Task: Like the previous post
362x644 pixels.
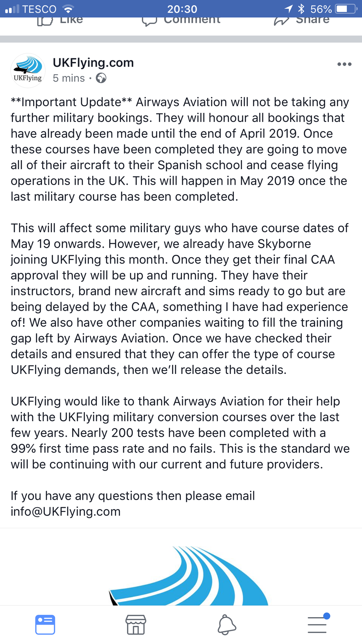Action: pyautogui.click(x=60, y=20)
